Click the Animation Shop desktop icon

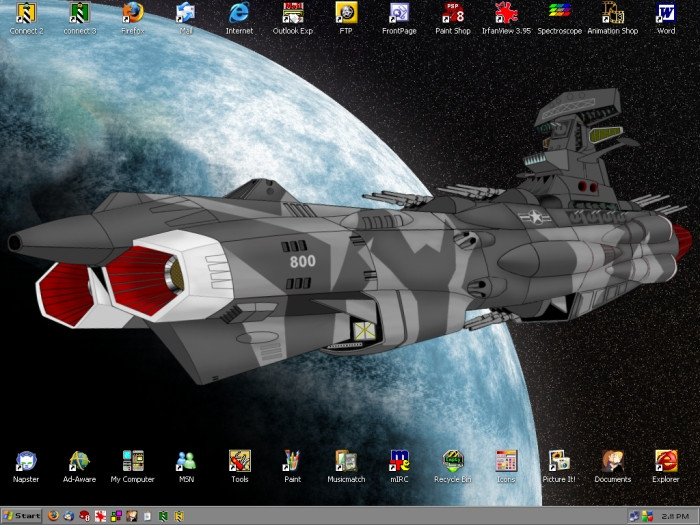coord(612,19)
